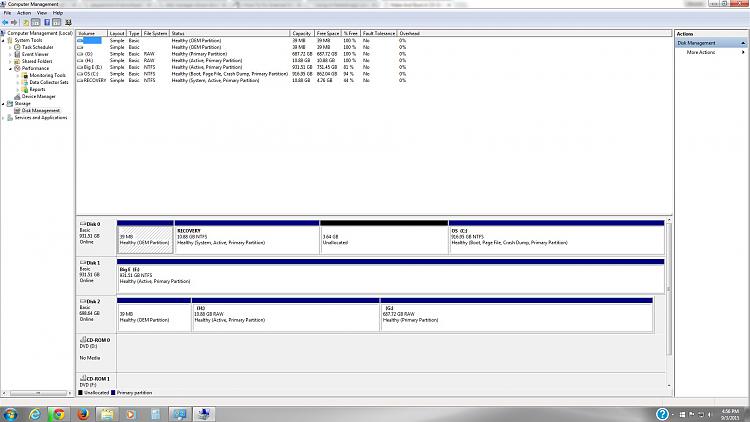Screen dimensions: 750x422
Task: Click the Forward arrow toolbar icon
Action: [x=14, y=22]
